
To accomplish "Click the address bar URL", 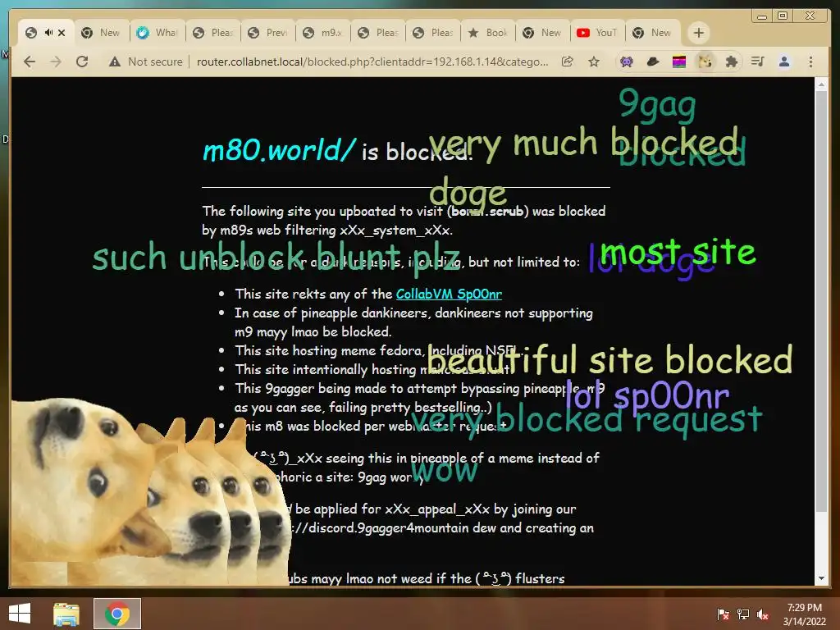I will 372,62.
